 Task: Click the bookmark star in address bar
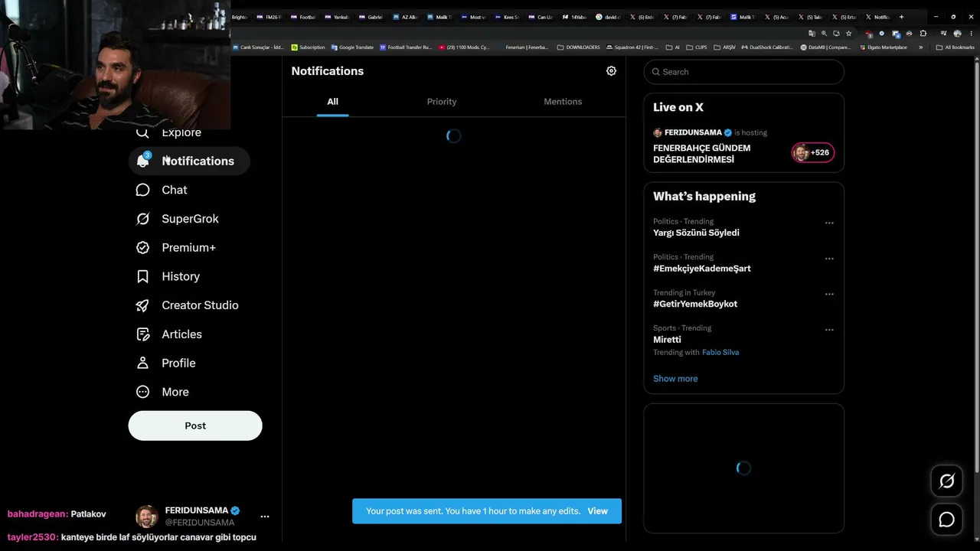[848, 34]
